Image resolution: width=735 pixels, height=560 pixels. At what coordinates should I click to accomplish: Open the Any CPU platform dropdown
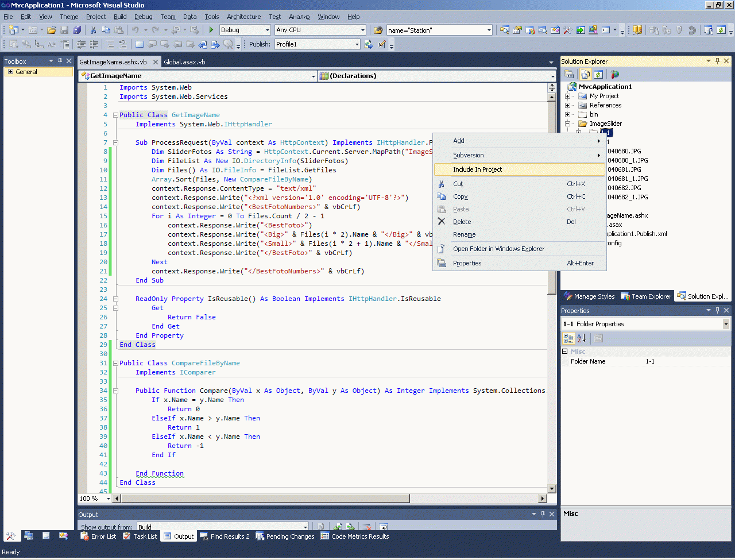pos(362,30)
